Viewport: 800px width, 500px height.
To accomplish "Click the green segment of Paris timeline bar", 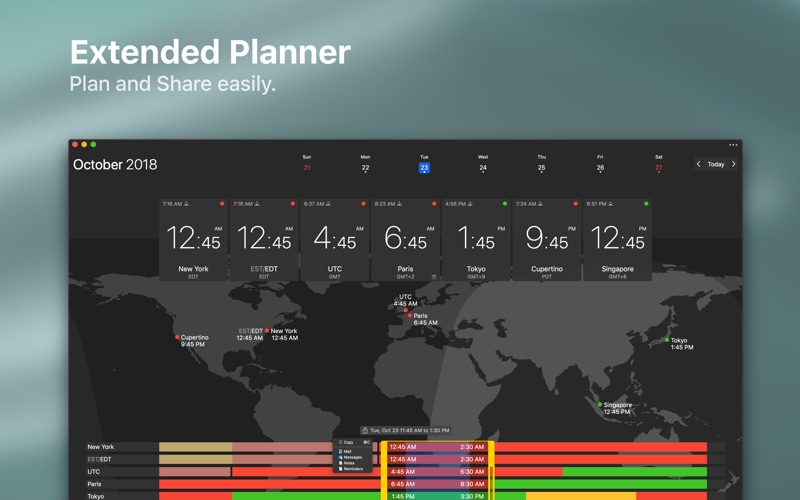I will [x=601, y=484].
